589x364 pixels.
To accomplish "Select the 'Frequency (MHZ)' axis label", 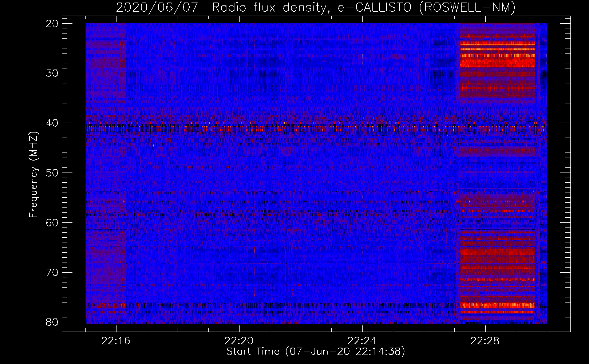I will pos(33,174).
